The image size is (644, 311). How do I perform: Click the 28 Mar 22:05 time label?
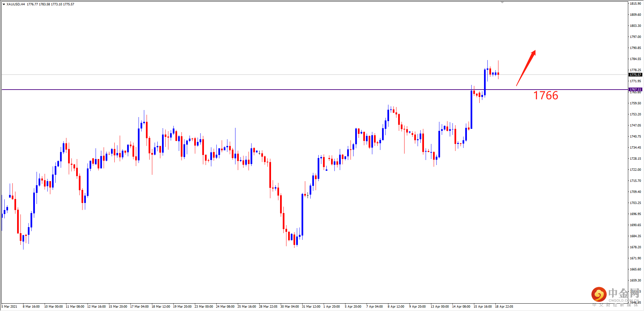(268, 307)
